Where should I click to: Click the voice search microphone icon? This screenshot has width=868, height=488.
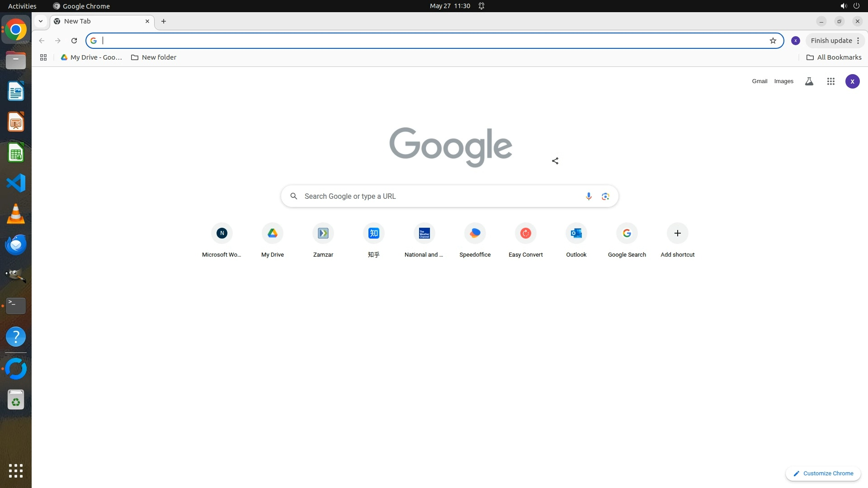[x=588, y=196]
